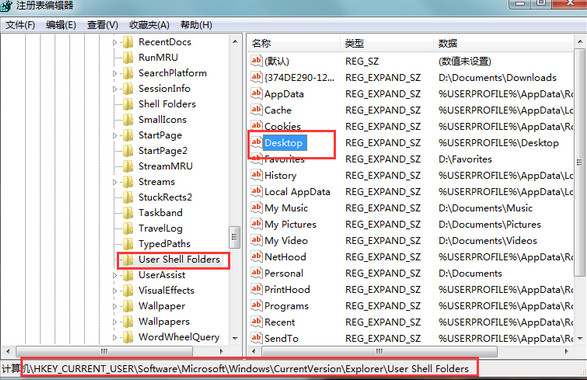
Task: Click the SmallIcons folder icon
Action: [x=128, y=119]
